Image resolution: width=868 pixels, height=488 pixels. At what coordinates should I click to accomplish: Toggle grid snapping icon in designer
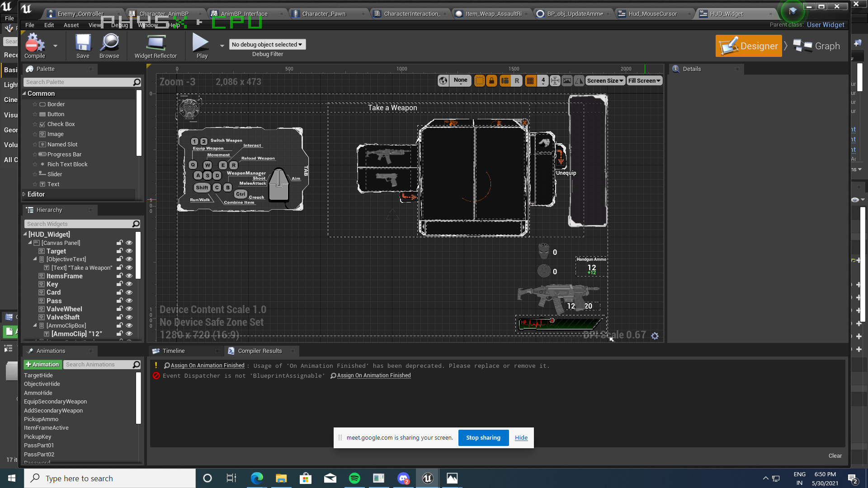coord(530,80)
